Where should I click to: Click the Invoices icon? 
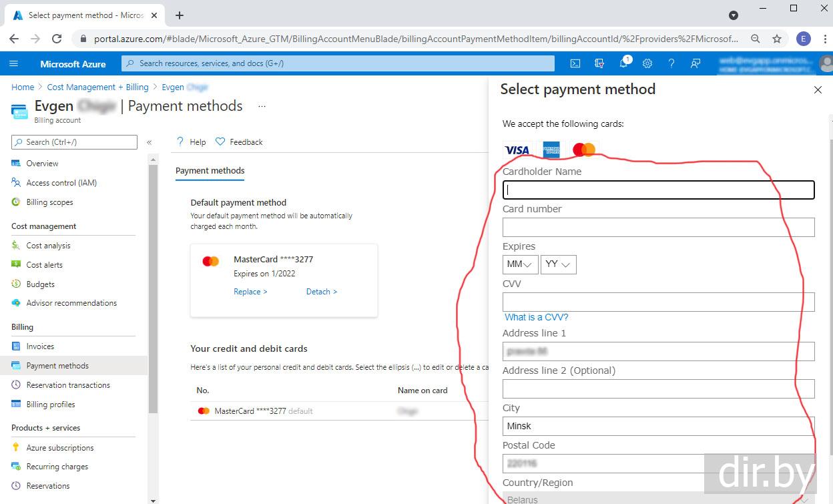coord(16,346)
